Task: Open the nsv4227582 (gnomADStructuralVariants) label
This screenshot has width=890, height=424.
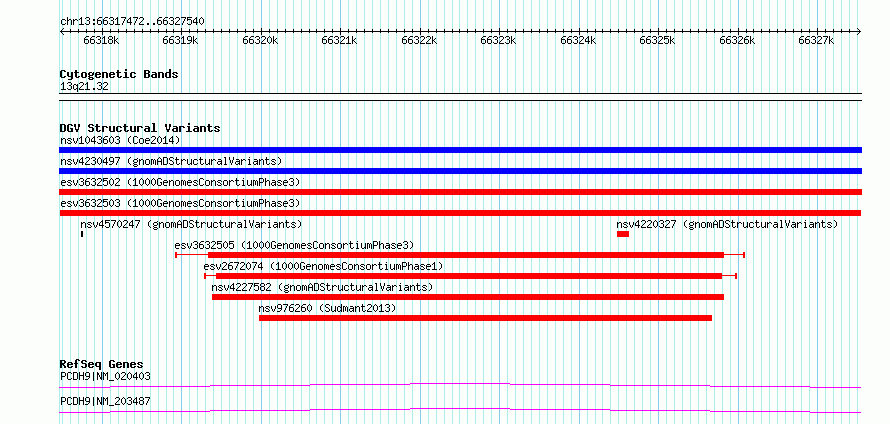Action: coord(322,287)
